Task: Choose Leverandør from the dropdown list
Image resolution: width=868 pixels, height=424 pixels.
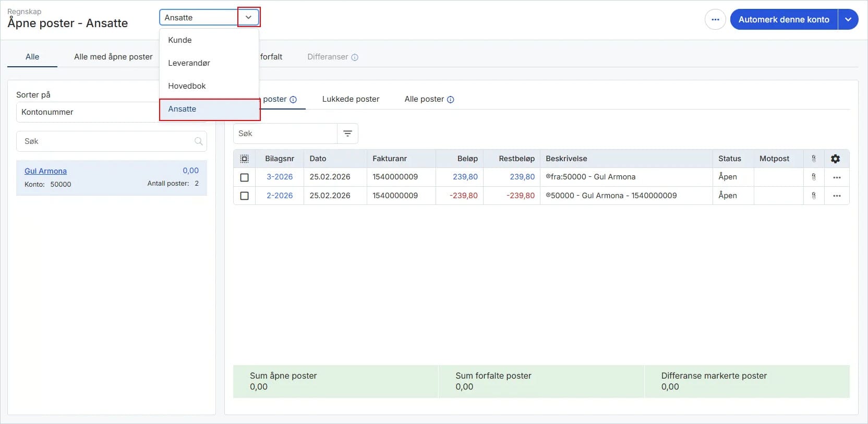Action: (209, 63)
